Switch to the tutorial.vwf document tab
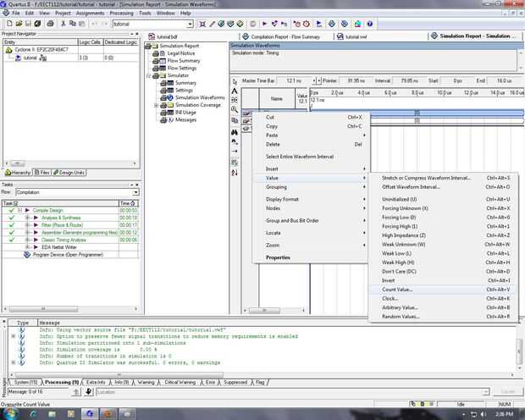This screenshot has width=525, height=420. click(x=352, y=36)
